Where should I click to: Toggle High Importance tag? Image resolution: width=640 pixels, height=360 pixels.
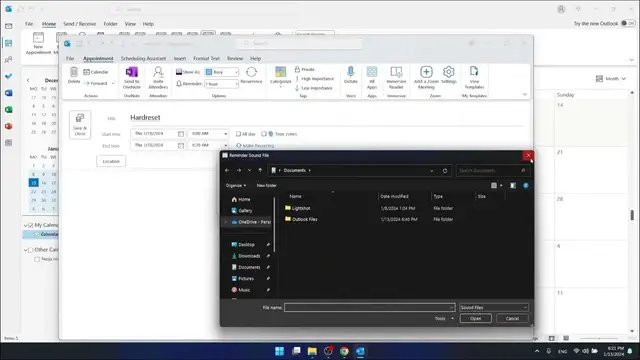click(x=315, y=79)
